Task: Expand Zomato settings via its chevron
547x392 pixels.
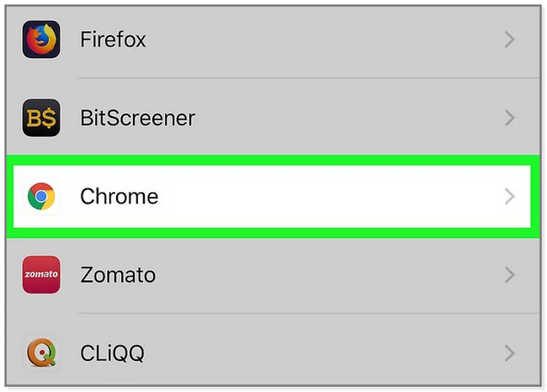Action: click(x=510, y=275)
